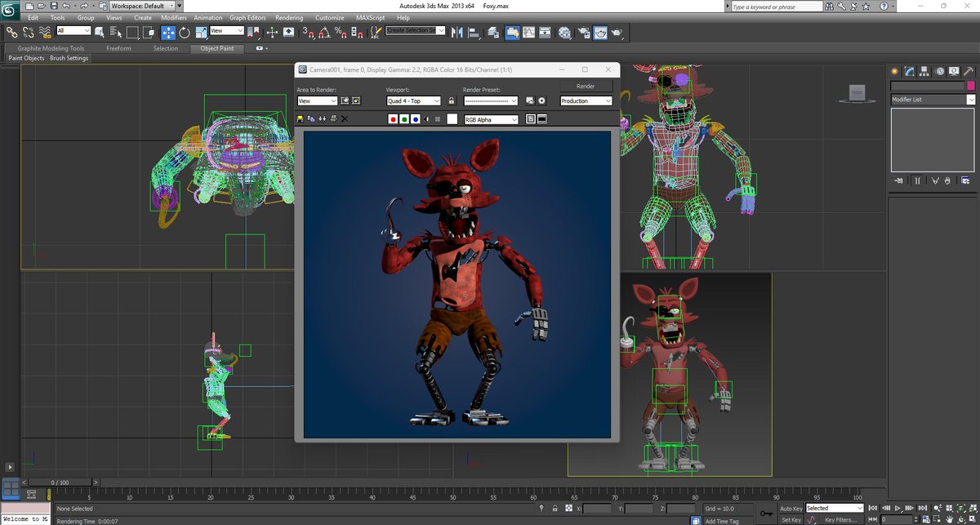Toggle the monochrome display button
980x525 pixels.
coord(438,119)
